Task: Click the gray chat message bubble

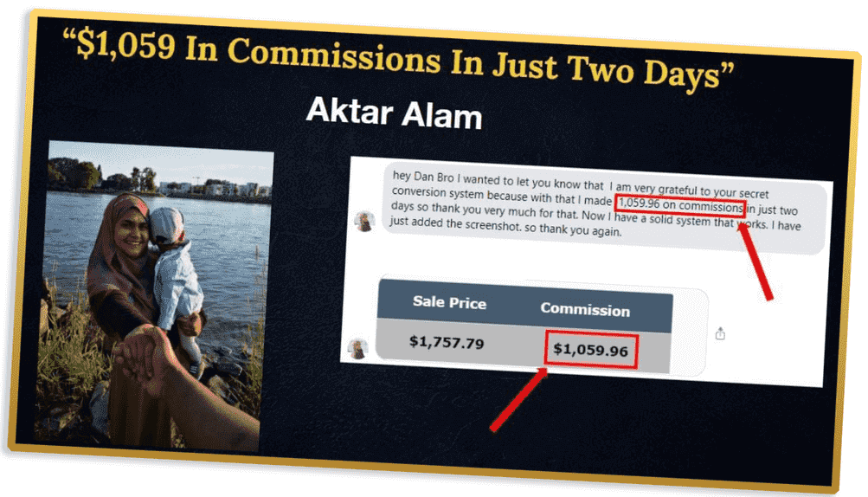Action: coord(605,210)
